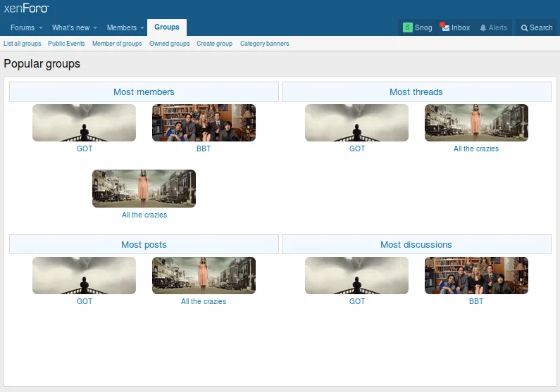Image resolution: width=560 pixels, height=392 pixels.
Task: Click the Create group link
Action: tap(214, 44)
